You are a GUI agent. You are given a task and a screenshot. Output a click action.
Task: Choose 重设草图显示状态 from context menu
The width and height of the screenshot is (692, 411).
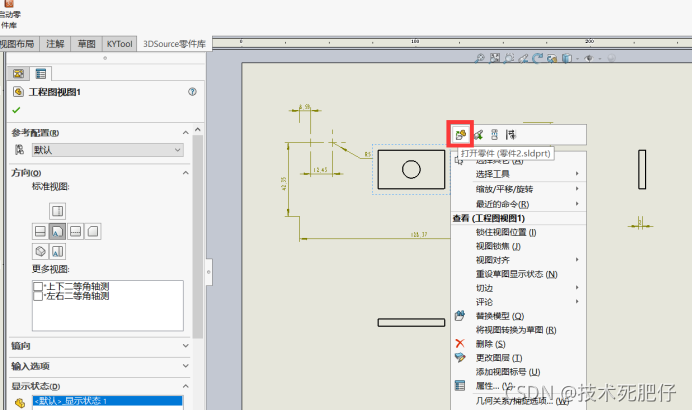(x=519, y=274)
